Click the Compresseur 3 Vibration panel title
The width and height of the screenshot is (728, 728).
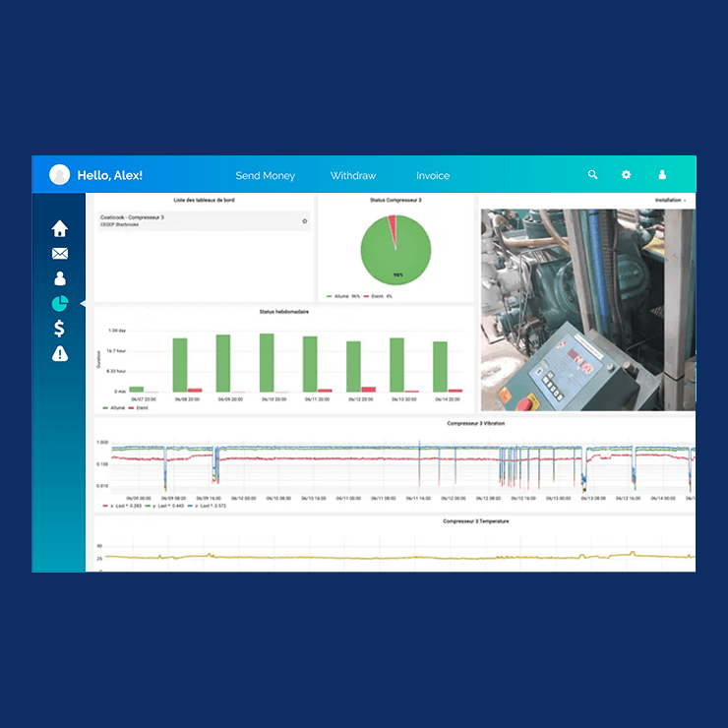(x=476, y=423)
